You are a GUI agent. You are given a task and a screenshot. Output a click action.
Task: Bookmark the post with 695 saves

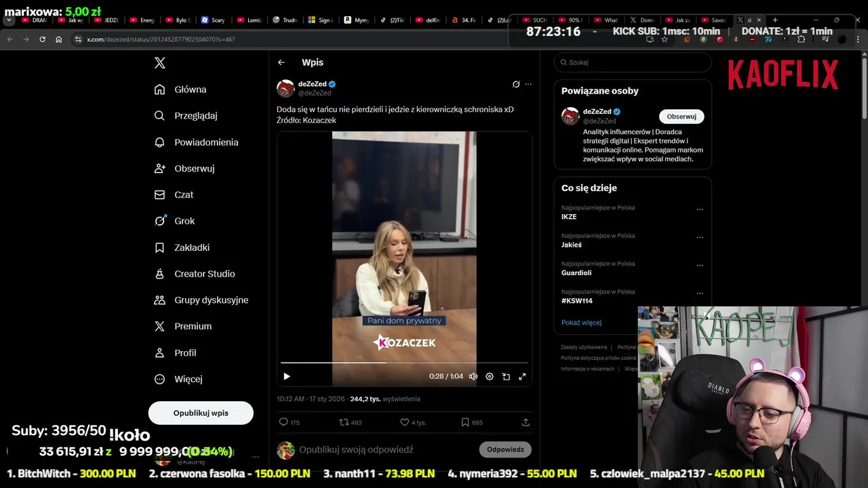pos(472,422)
